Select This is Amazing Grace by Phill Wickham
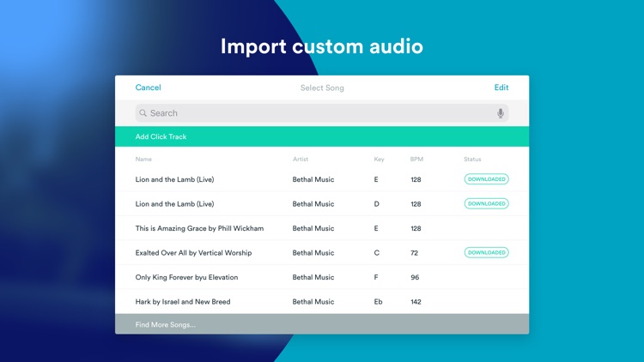 [199, 229]
